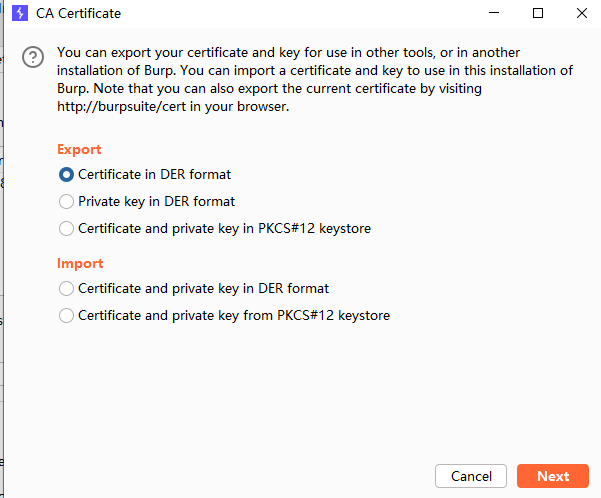601x498 pixels.
Task: Minimize the CA Certificate window
Action: point(493,13)
